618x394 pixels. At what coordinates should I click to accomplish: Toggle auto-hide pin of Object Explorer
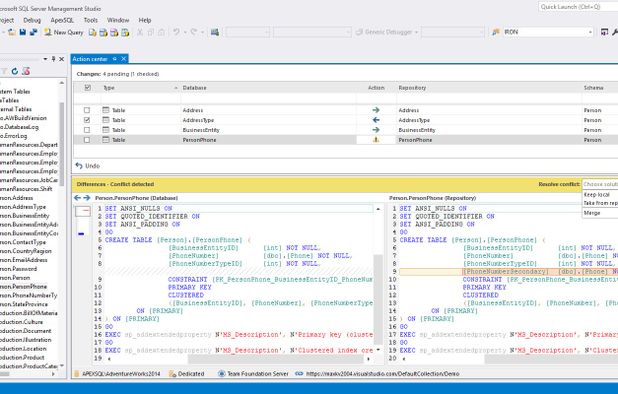(54, 59)
